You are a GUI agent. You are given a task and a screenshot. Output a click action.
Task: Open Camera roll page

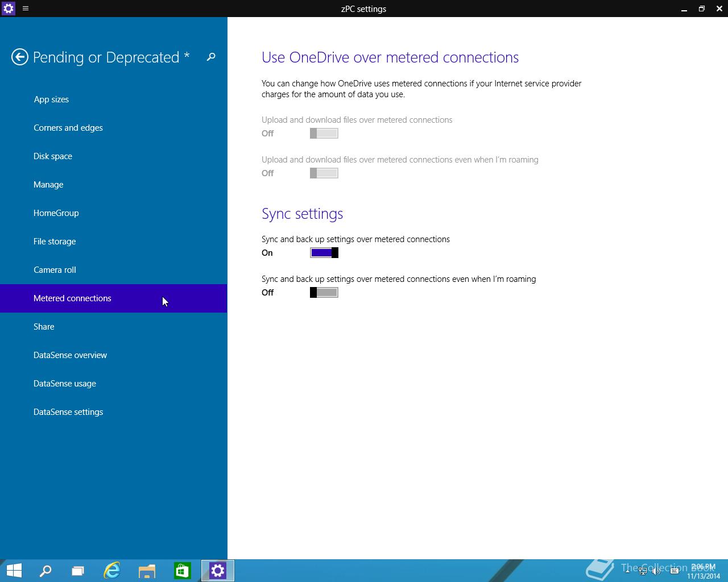click(114, 270)
